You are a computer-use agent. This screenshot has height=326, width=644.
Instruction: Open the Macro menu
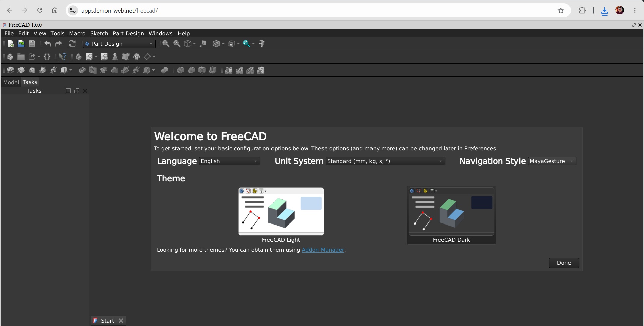(77, 33)
